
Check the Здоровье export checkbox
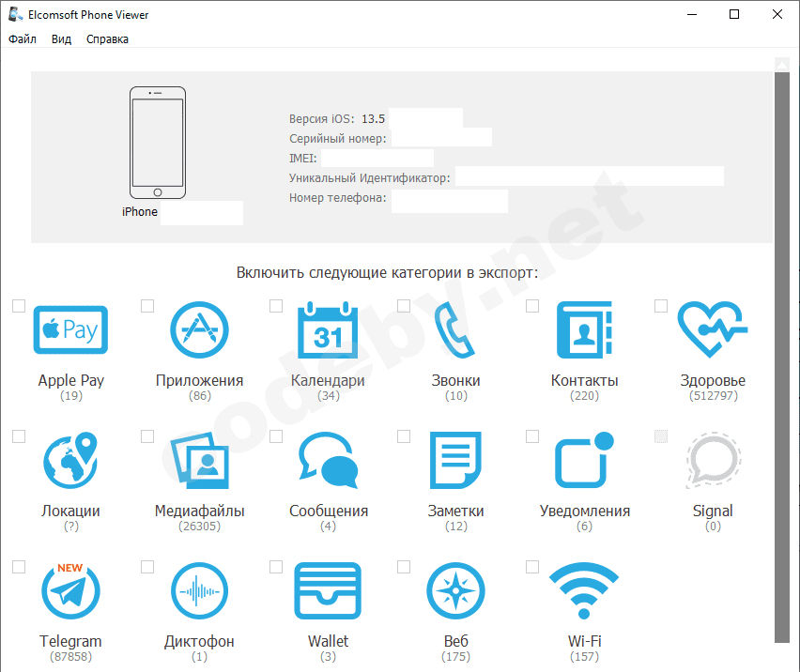tap(661, 306)
